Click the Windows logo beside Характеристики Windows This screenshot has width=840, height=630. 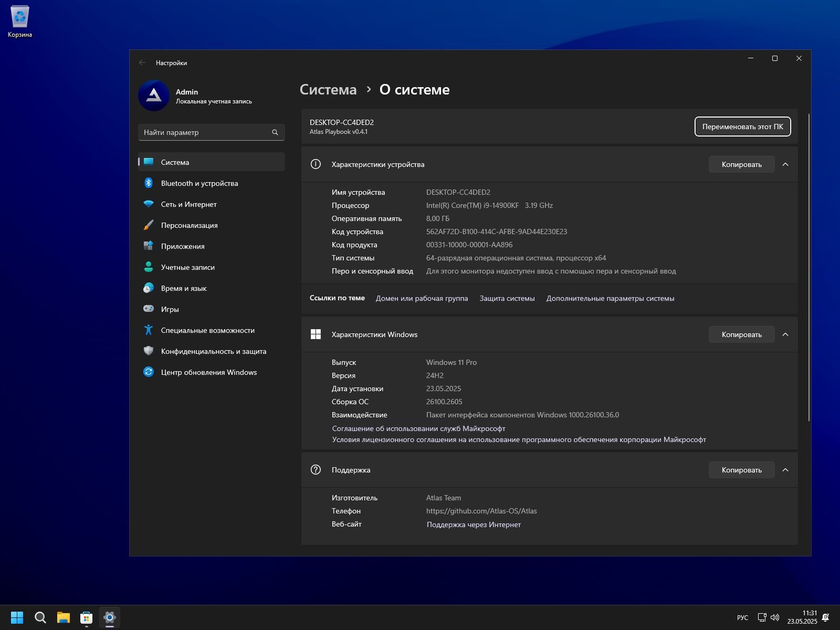(x=316, y=334)
